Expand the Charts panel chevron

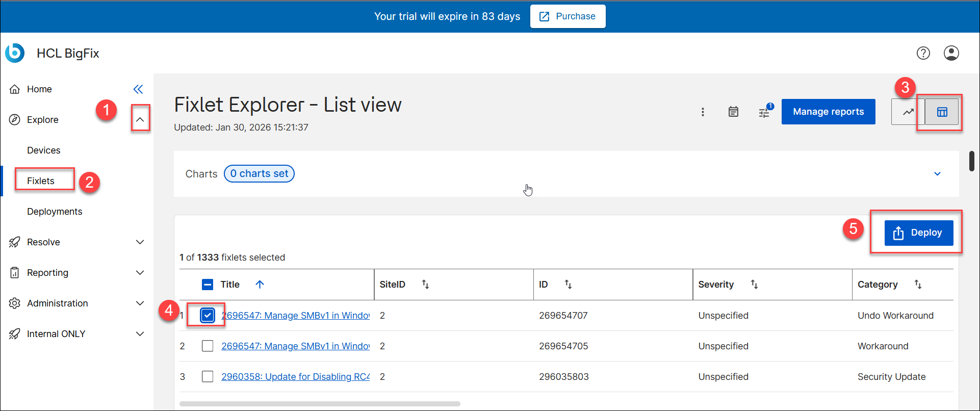click(937, 174)
